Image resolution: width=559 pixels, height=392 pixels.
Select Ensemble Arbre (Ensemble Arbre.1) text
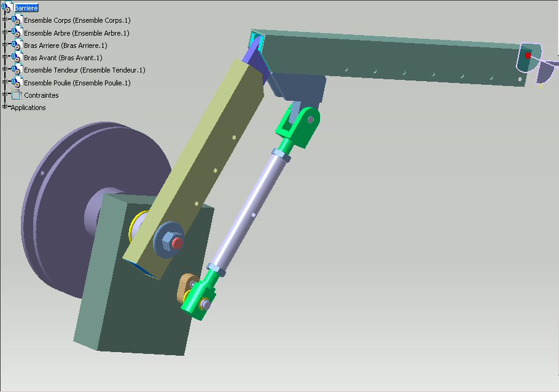[x=76, y=33]
